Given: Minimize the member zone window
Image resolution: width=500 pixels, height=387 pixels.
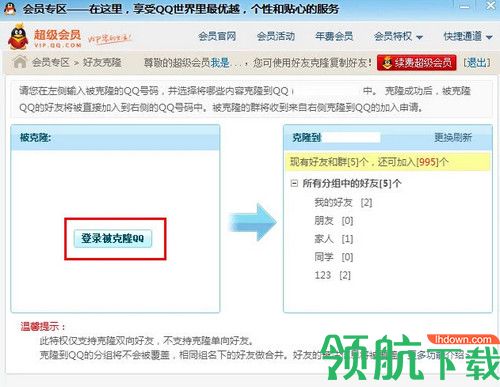Looking at the screenshot, I should tap(465, 7).
